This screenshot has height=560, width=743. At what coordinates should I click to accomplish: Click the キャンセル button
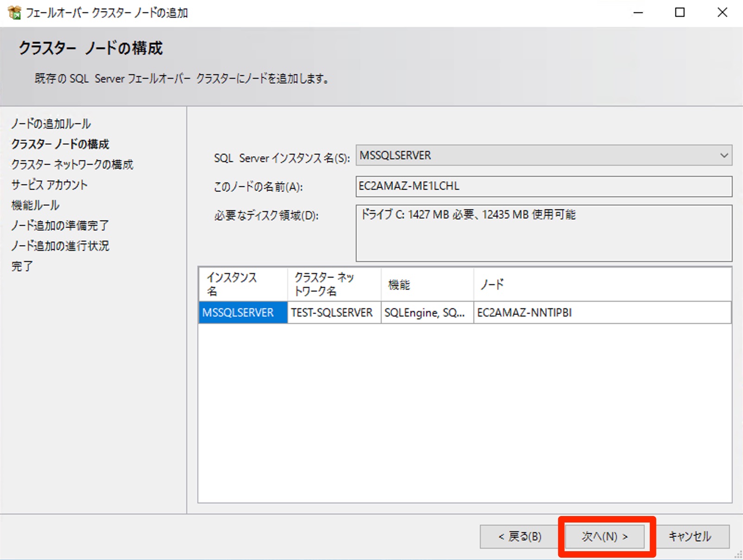click(x=689, y=537)
